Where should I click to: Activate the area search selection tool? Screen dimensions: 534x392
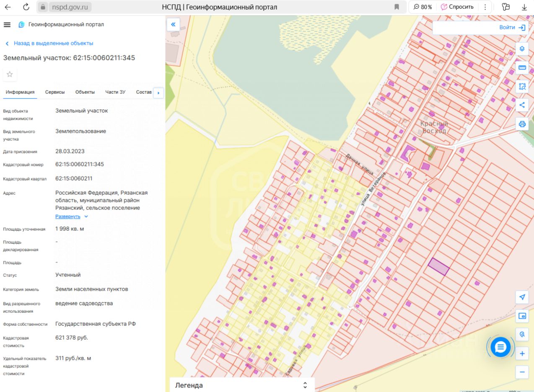(522, 86)
